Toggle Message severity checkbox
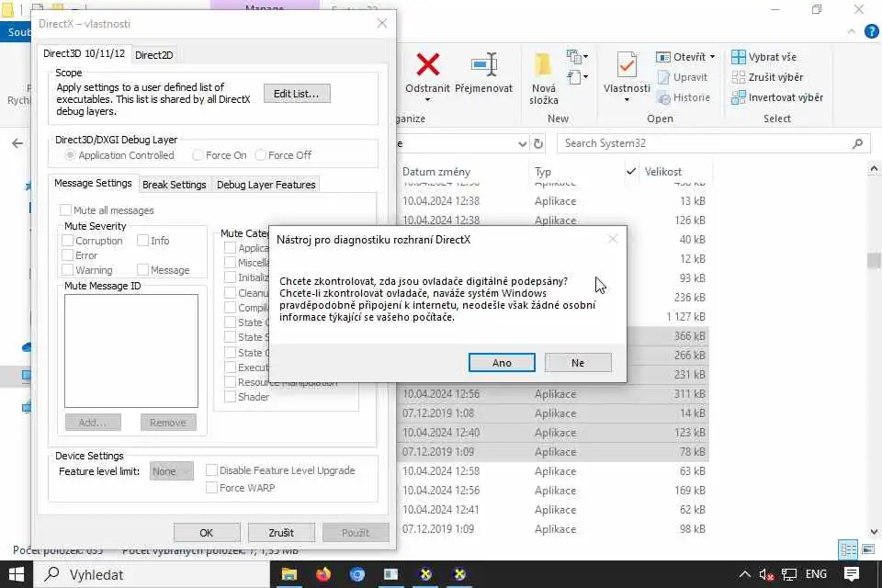The height and width of the screenshot is (588, 882). (143, 270)
